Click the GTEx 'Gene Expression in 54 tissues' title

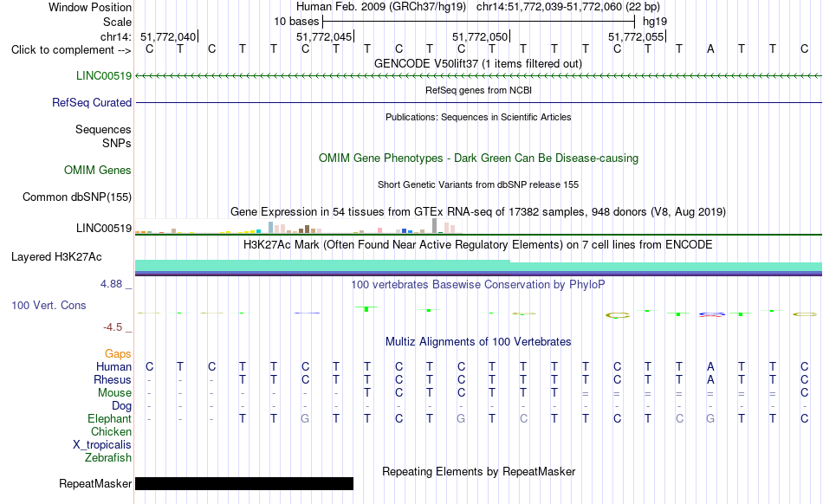(478, 212)
